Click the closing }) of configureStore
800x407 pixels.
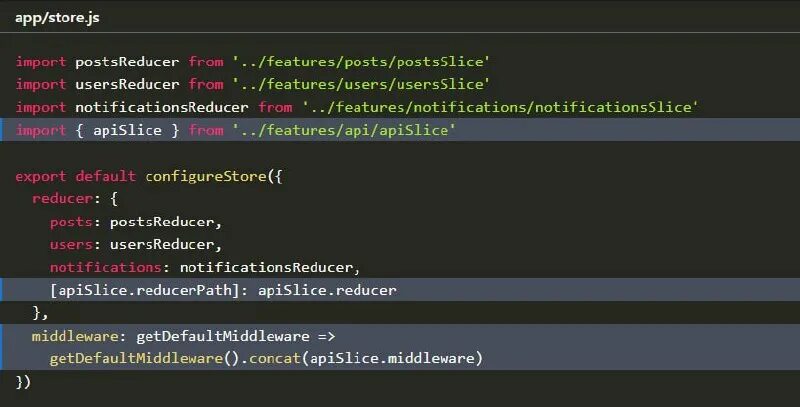pos(23,381)
